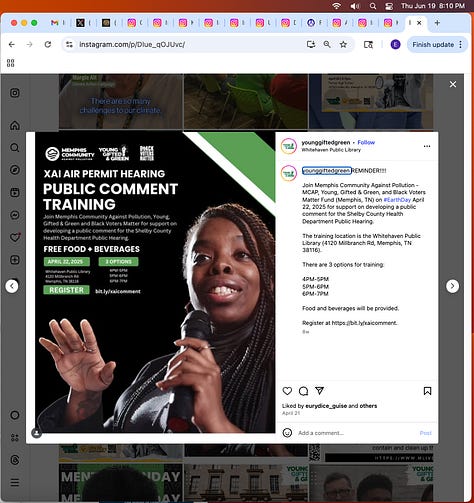Click the post image flyer
The width and height of the screenshot is (474, 503).
tap(155, 282)
